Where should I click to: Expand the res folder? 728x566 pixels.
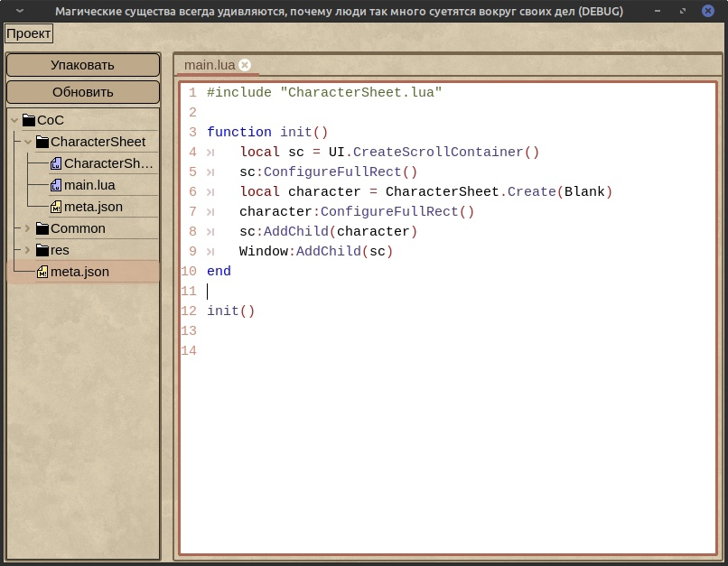[x=28, y=250]
